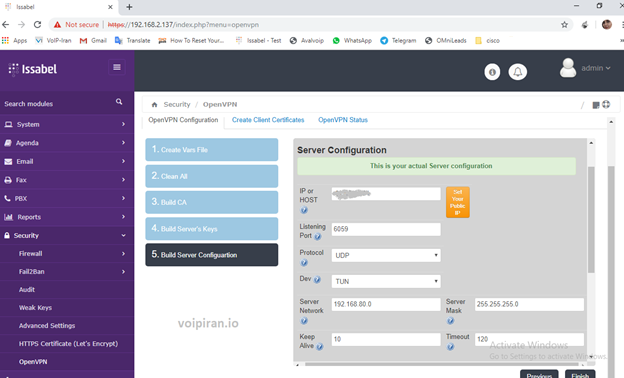Click step 5 Build Server Configuration

(x=212, y=255)
